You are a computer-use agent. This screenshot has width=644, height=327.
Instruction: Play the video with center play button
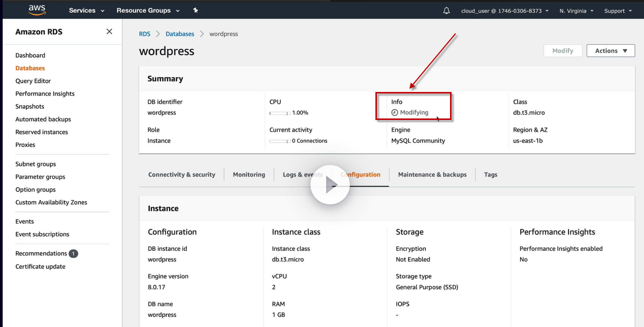click(x=330, y=185)
